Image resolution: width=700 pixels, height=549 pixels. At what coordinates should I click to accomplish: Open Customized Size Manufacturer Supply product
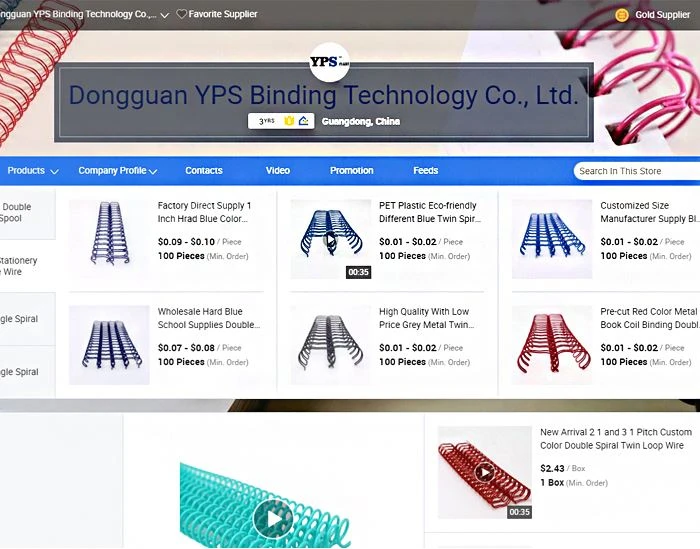click(x=650, y=212)
